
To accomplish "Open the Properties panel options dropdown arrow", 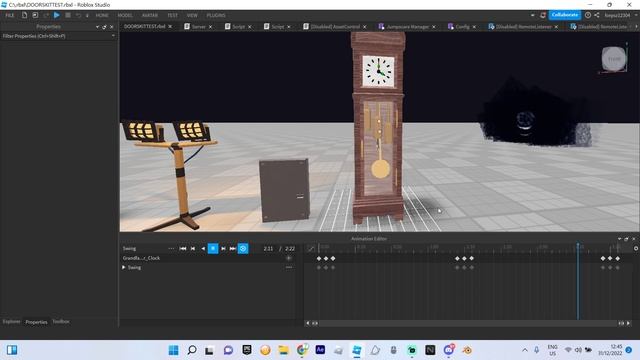I will pos(97,27).
